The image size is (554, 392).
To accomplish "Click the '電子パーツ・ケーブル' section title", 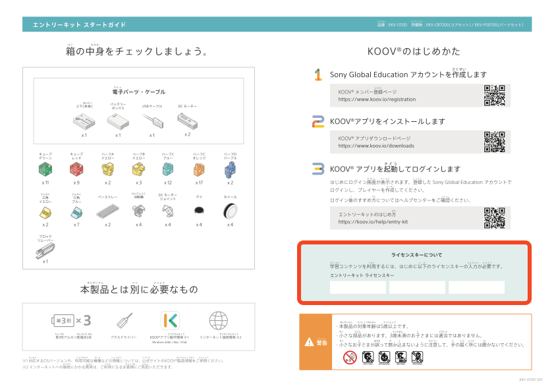I will (139, 92).
